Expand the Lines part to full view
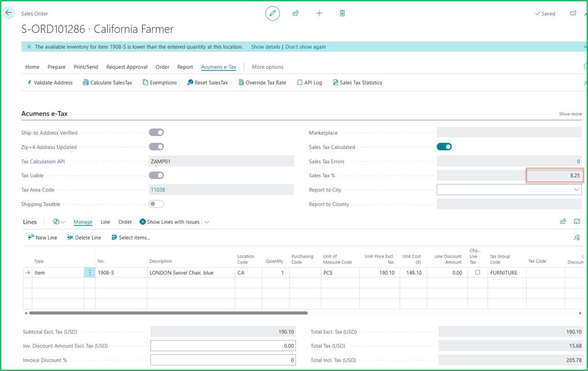Viewport: 588px width, 371px height. pos(577,221)
